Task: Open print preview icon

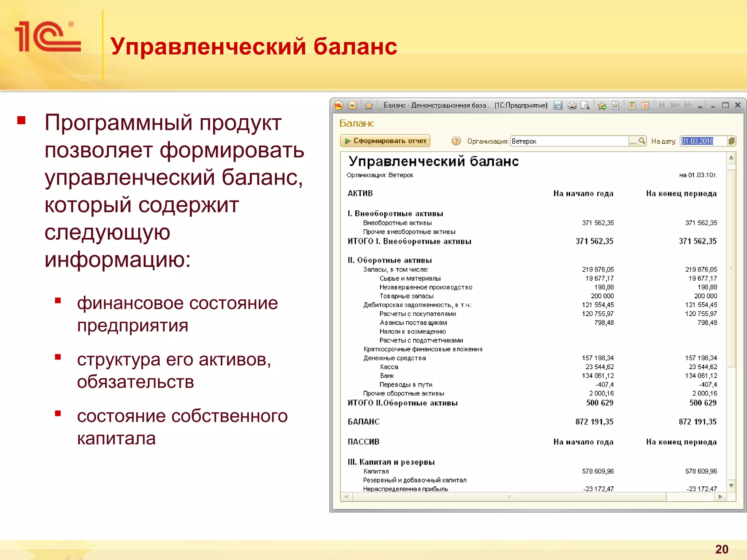Action: click(x=585, y=105)
